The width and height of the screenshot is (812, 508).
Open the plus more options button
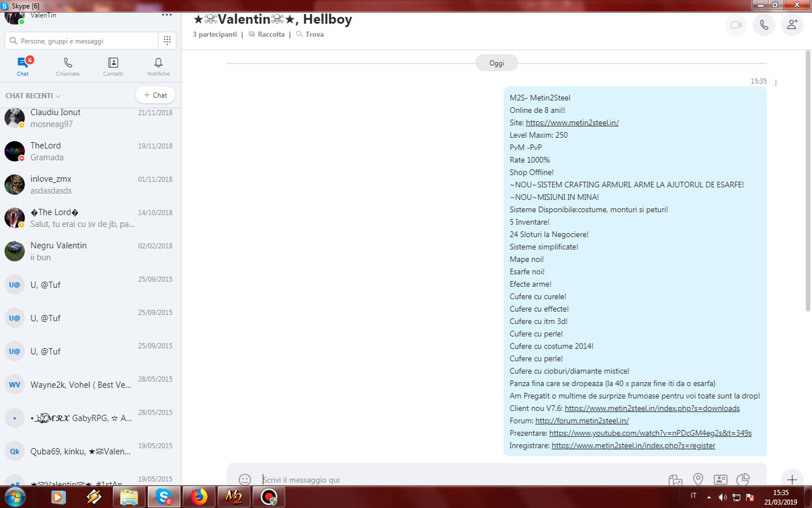point(792,479)
